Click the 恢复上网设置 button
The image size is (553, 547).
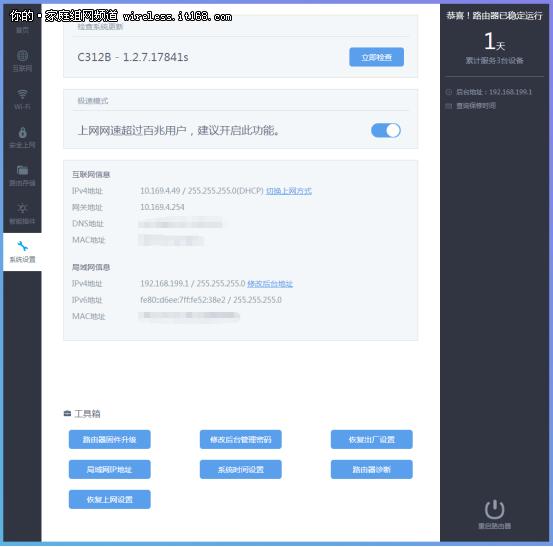tap(110, 499)
